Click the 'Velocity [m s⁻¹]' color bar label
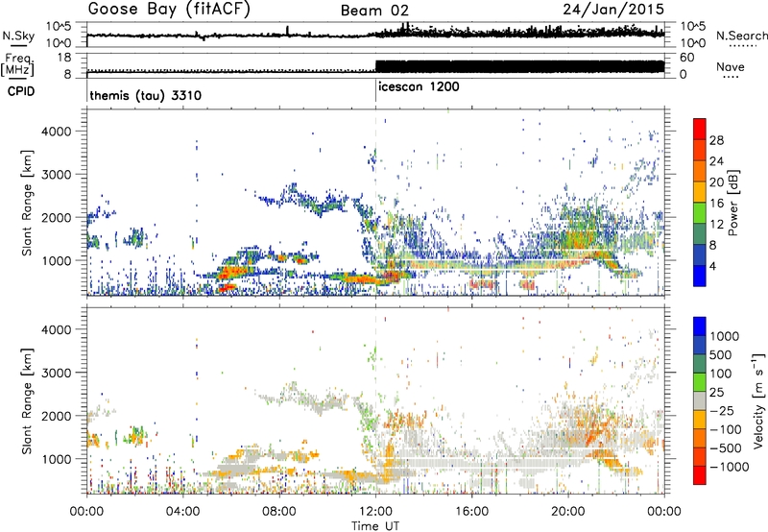This screenshot has height=532, width=768. pos(758,400)
